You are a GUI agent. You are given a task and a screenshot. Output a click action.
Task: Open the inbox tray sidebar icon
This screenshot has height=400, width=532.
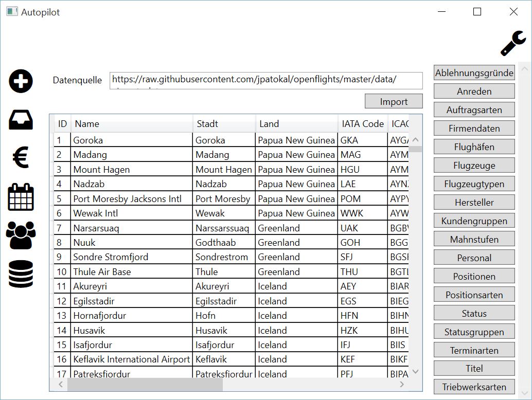(x=21, y=120)
